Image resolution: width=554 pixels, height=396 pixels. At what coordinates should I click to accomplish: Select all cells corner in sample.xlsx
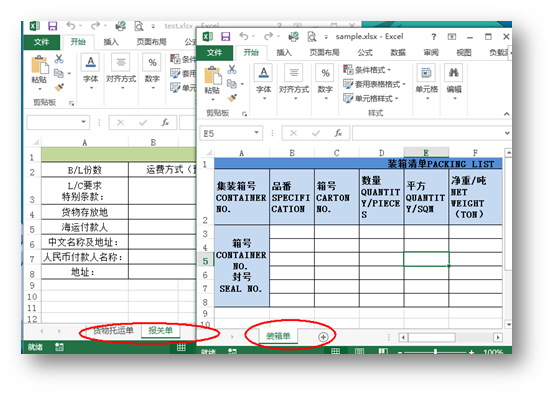208,153
